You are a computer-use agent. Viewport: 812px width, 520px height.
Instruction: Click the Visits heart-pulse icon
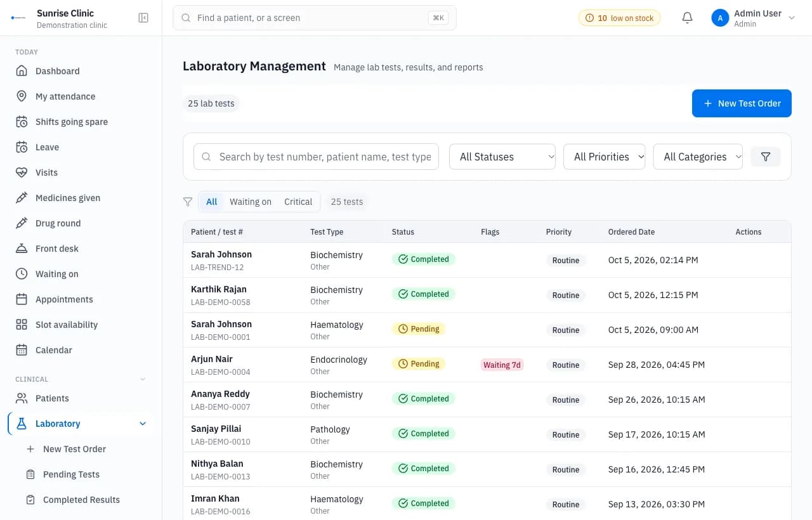coord(22,172)
